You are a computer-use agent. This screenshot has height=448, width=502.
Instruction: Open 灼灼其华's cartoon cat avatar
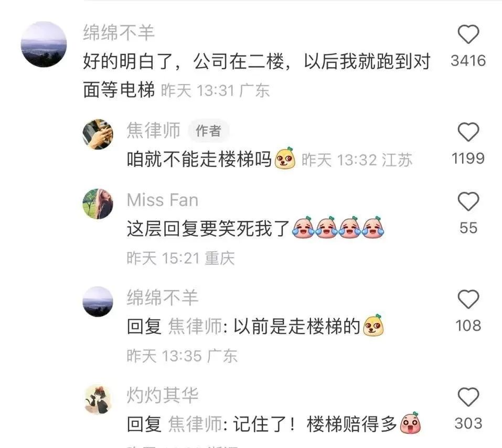(98, 399)
